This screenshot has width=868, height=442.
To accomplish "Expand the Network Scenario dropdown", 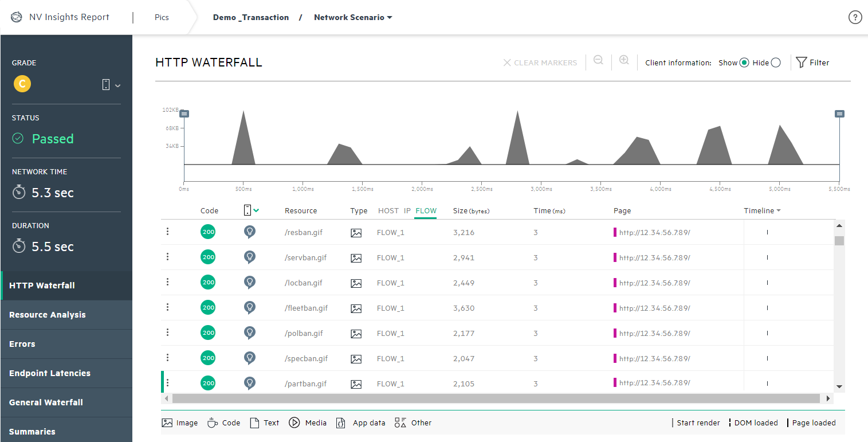I will 353,17.
